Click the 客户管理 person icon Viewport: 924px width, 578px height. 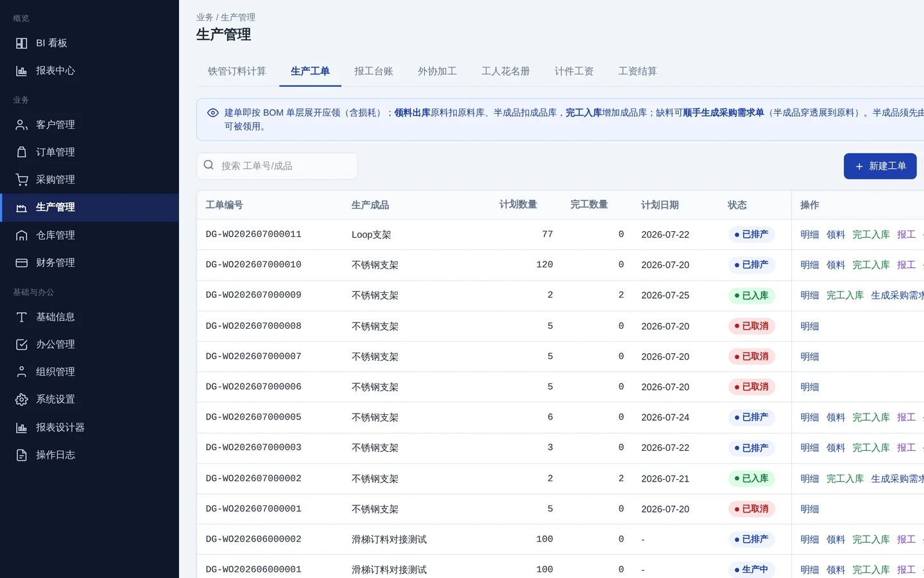[x=21, y=125]
